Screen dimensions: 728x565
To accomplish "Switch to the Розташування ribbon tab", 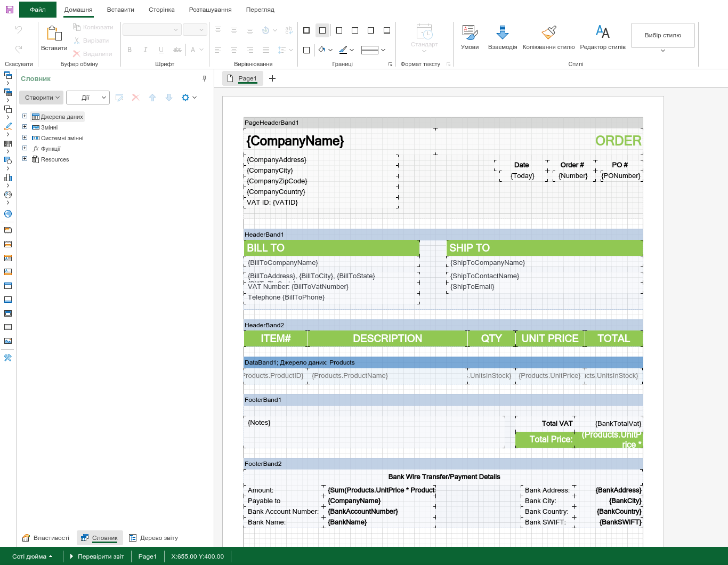I will [210, 10].
